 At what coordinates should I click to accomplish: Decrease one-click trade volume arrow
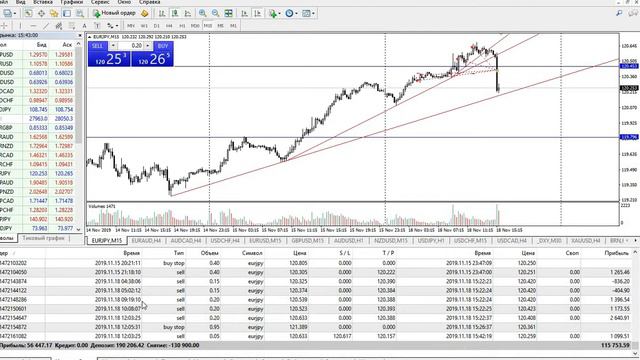click(x=113, y=46)
